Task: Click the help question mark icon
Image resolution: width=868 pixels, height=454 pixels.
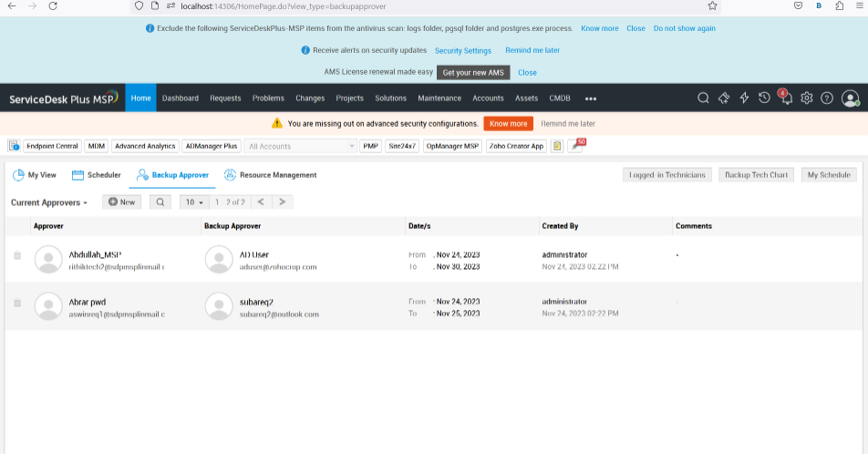Action: [x=827, y=98]
